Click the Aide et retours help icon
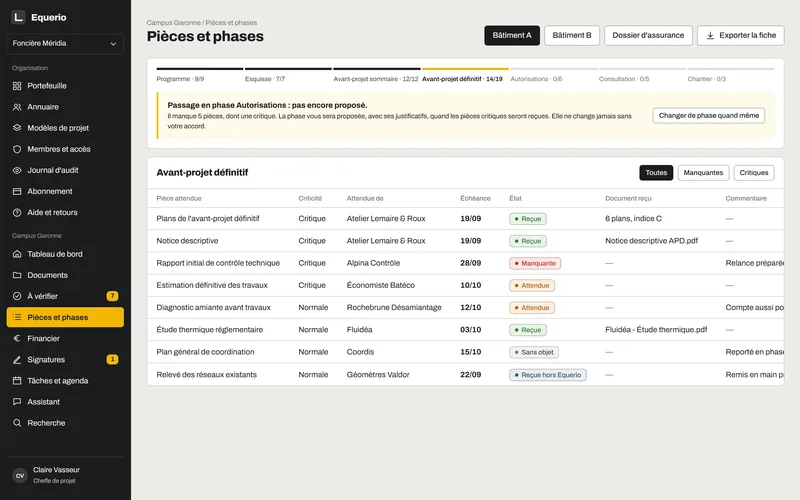800x500 pixels. point(17,212)
